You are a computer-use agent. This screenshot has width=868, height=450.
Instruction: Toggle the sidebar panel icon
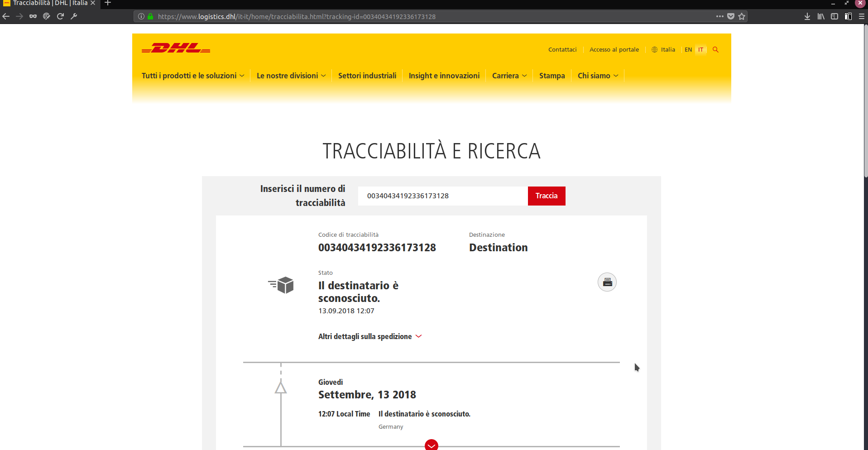click(834, 16)
